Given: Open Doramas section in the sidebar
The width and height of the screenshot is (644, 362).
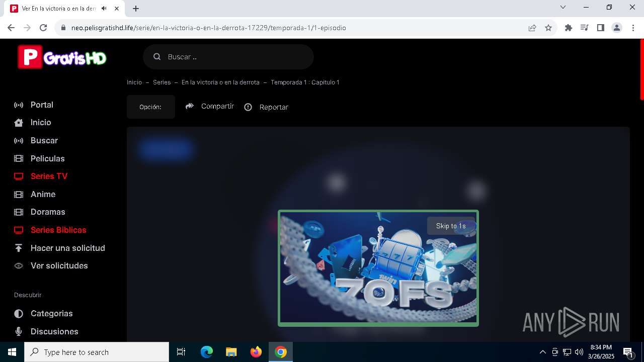Looking at the screenshot, I should (x=48, y=212).
